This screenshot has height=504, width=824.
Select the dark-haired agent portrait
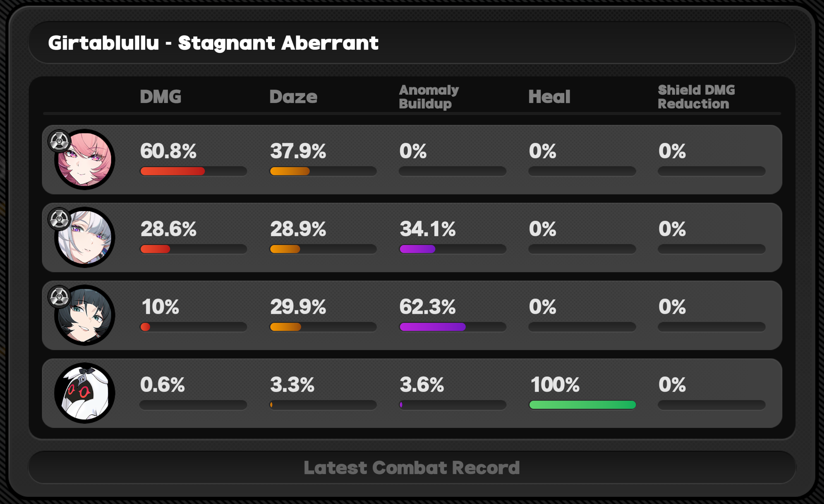(84, 315)
